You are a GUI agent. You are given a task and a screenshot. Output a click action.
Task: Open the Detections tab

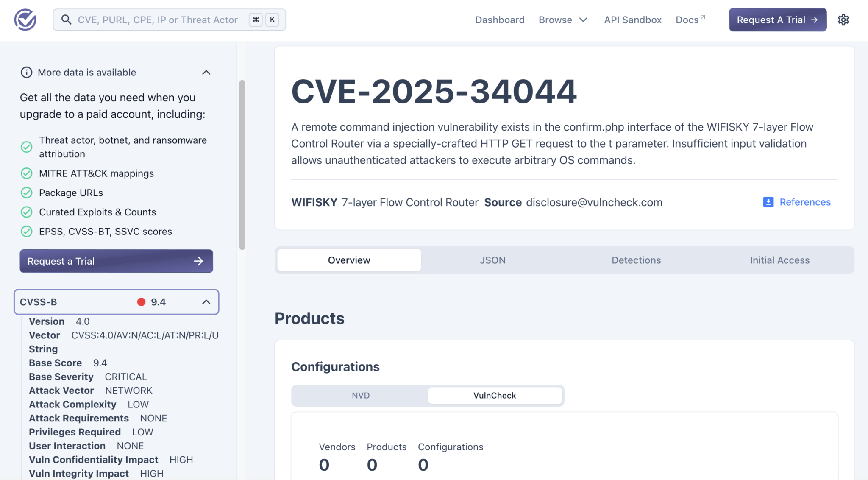636,260
